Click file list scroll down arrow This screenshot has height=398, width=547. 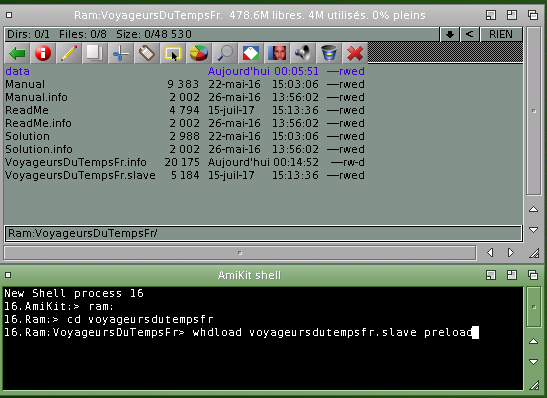[x=533, y=230]
